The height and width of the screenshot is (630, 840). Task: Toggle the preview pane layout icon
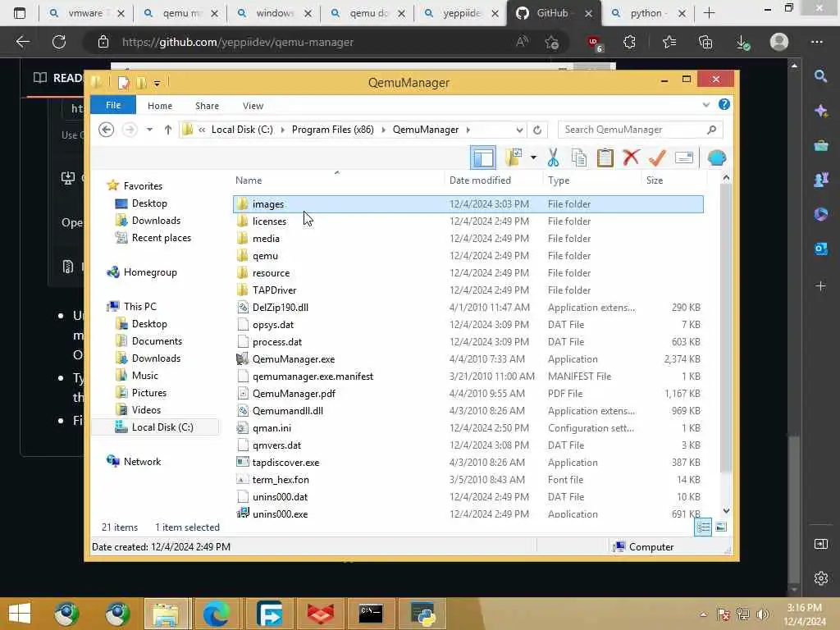coord(483,158)
